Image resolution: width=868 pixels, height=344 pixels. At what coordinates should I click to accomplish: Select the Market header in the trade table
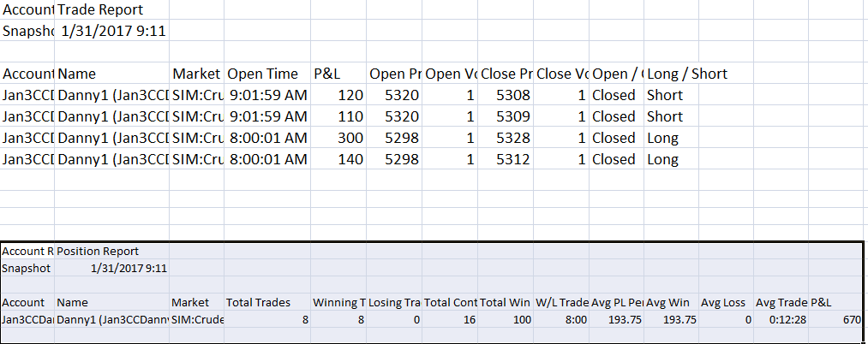click(196, 74)
